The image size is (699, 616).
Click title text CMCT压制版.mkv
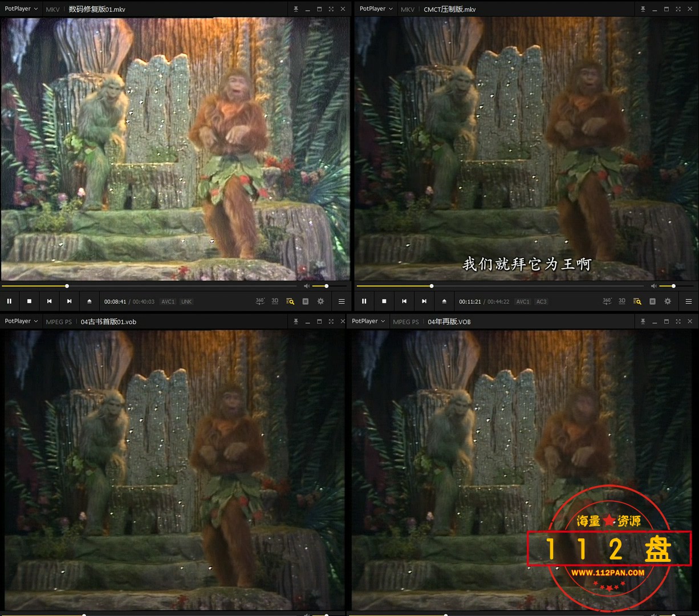[x=450, y=10]
